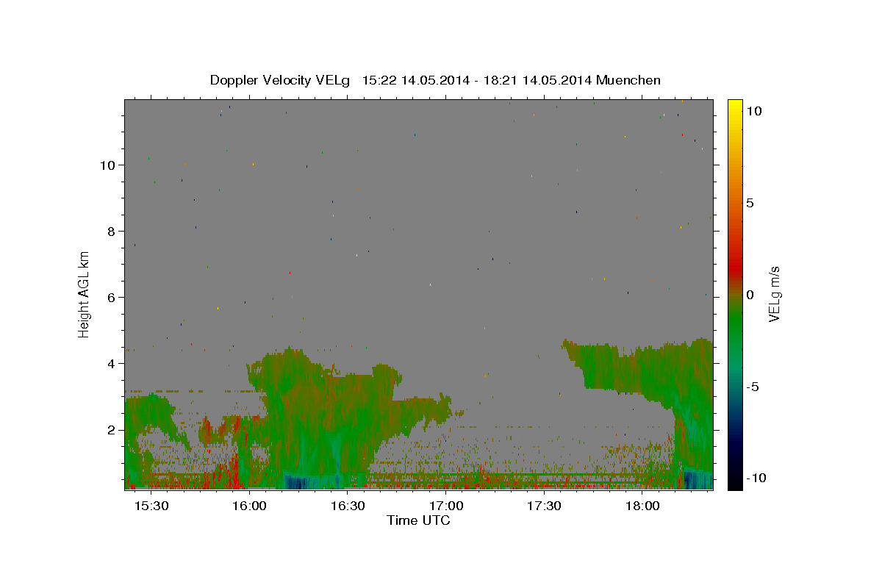
Task: Click the height axis label 2
Action: point(110,429)
